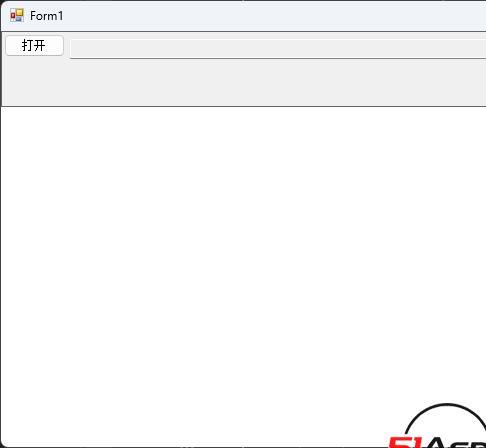Click the red 51 in the logo
This screenshot has height=448, width=486.
(x=404, y=442)
